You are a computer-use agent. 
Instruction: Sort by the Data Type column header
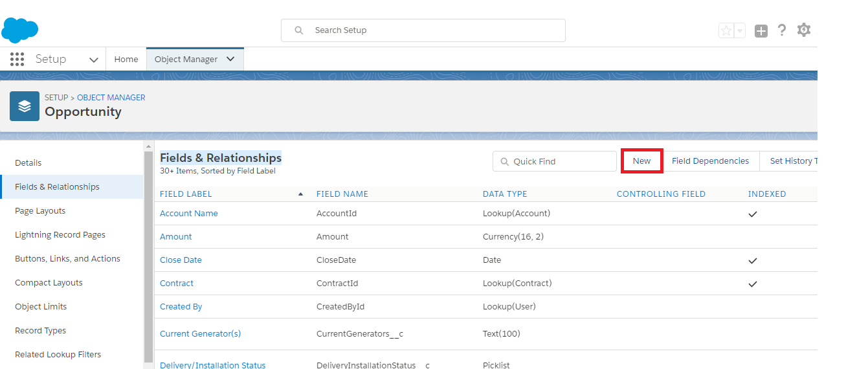click(x=505, y=194)
